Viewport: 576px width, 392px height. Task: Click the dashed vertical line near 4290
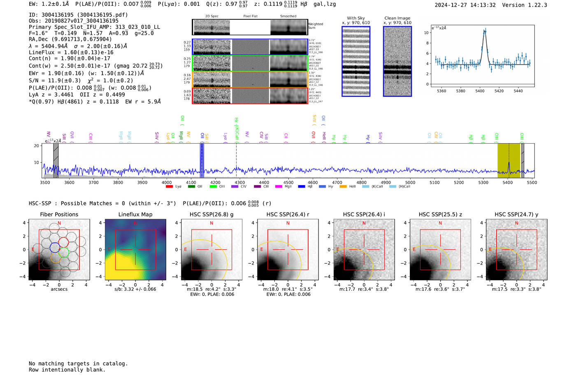coord(236,160)
